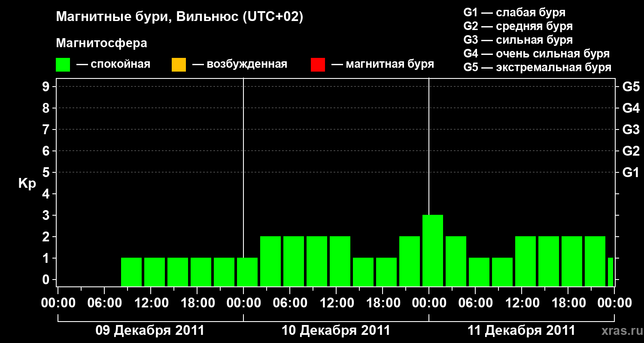Select the 'G4 — очень сильная буря' legend line
The width and height of the screenshot is (644, 343).
536,54
